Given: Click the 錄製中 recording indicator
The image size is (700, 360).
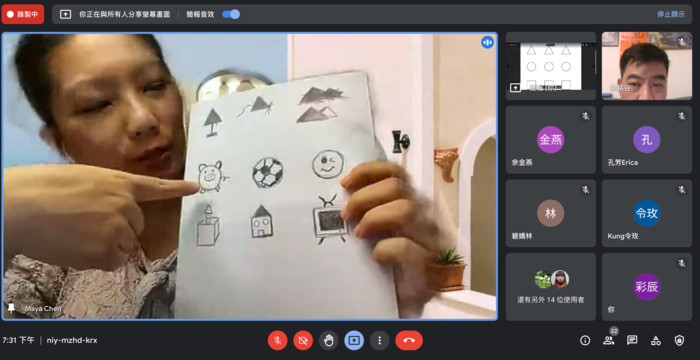Looking at the screenshot, I should [x=23, y=14].
